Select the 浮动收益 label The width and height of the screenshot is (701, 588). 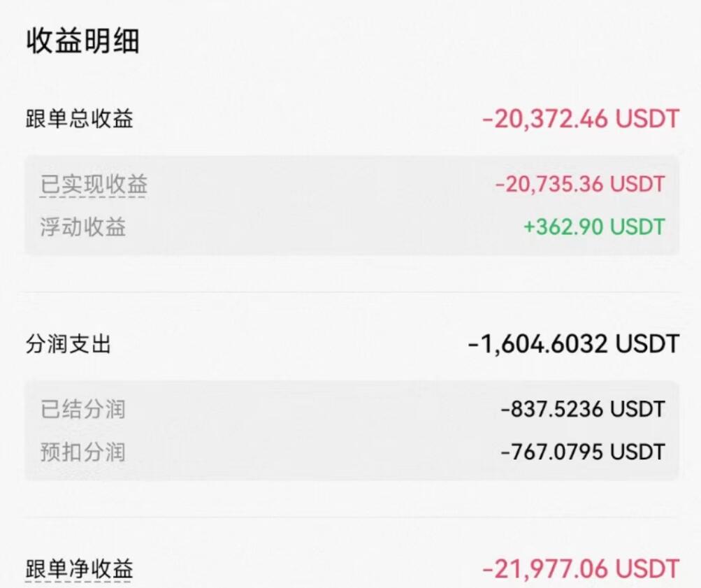coord(83,227)
